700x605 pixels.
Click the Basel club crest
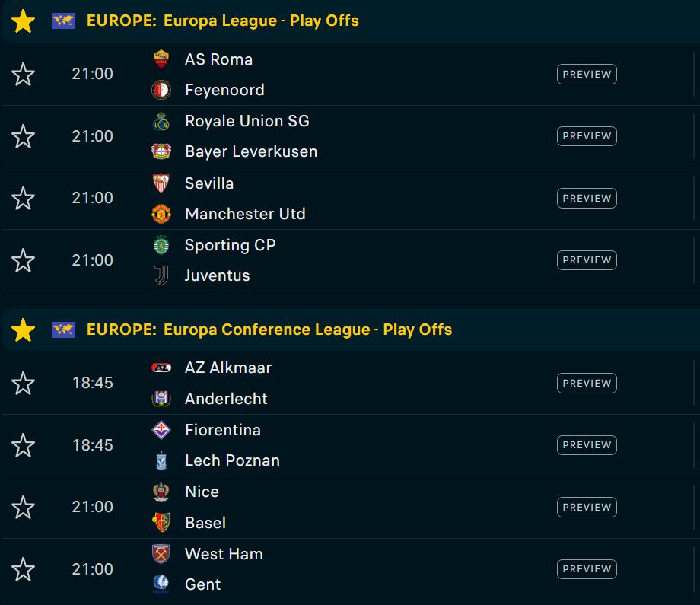pos(161,522)
